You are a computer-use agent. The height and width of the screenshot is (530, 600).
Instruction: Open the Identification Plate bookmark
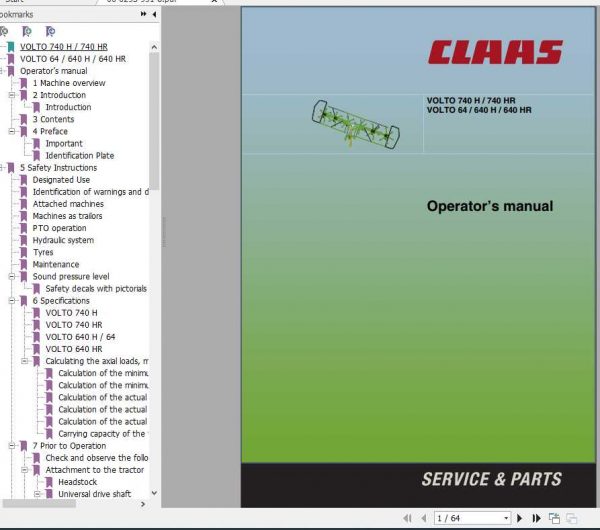[80, 155]
